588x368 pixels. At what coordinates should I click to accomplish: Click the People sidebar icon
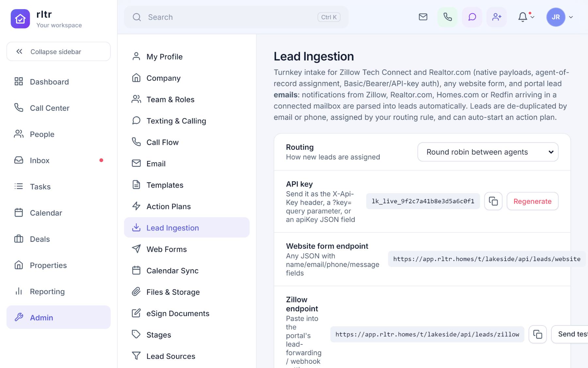pyautogui.click(x=19, y=134)
